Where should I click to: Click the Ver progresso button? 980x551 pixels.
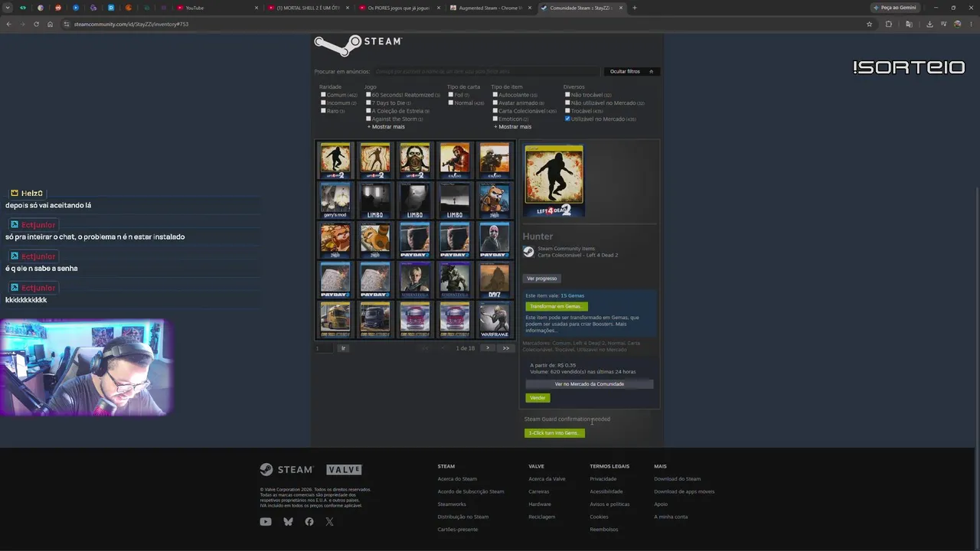pyautogui.click(x=542, y=279)
